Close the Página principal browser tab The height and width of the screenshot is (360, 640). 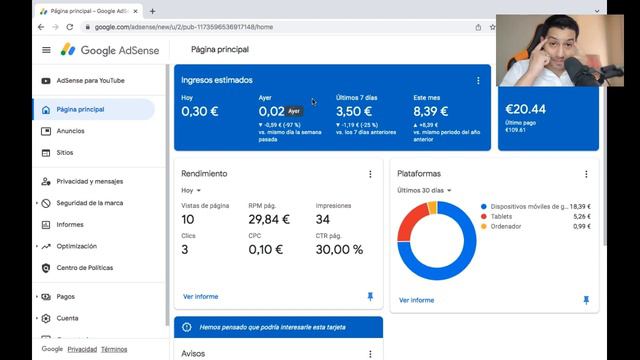[x=136, y=11]
